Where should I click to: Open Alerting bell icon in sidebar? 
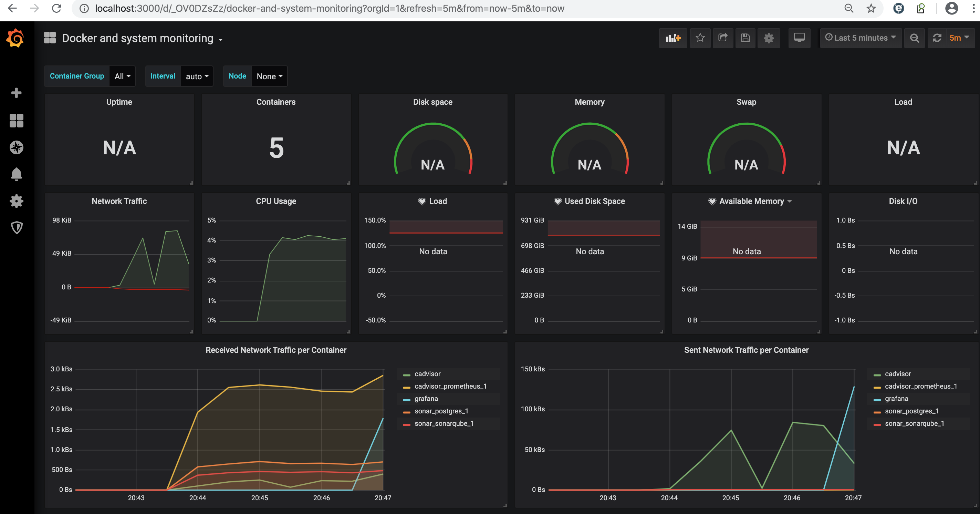17,174
